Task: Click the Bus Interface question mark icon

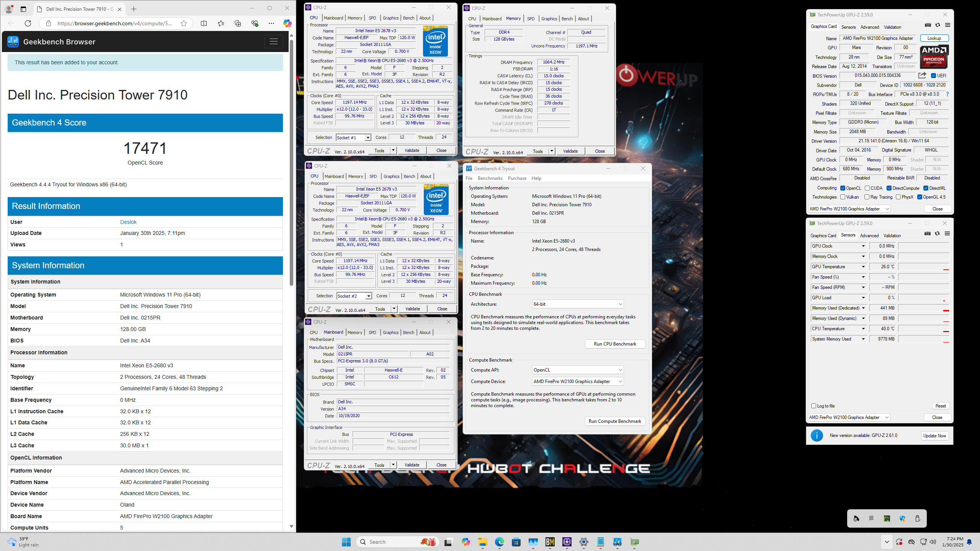Action: [x=947, y=94]
